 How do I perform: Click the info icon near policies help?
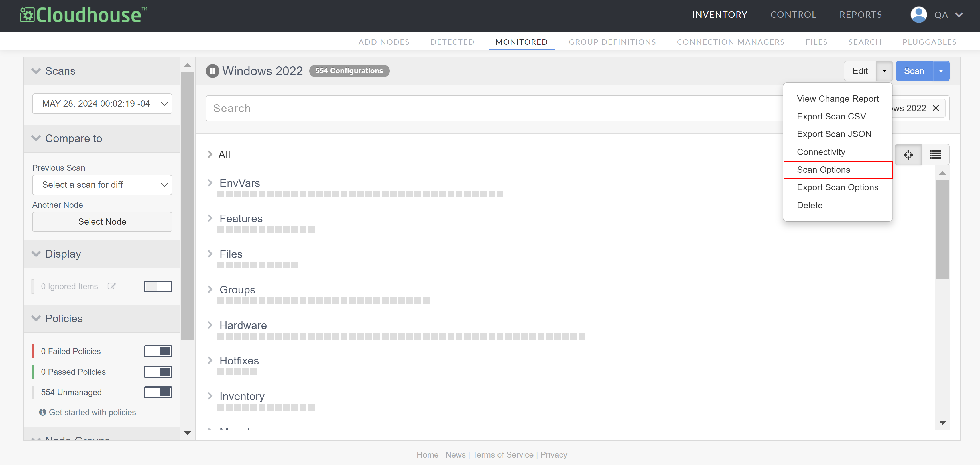point(42,412)
